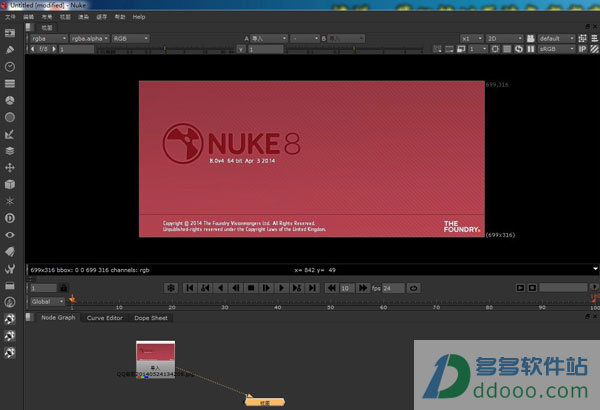Skip backward by 10 frames
The height and width of the screenshot is (410, 600).
tap(332, 288)
